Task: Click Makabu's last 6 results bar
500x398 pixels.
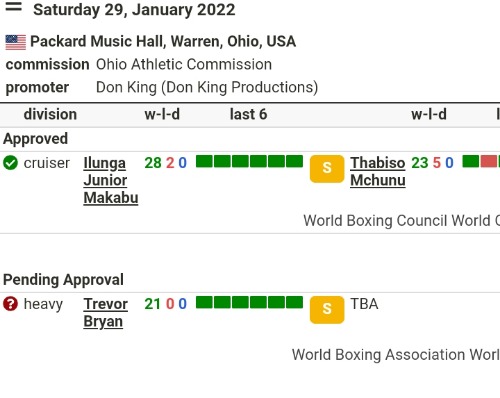Action: pyautogui.click(x=249, y=161)
